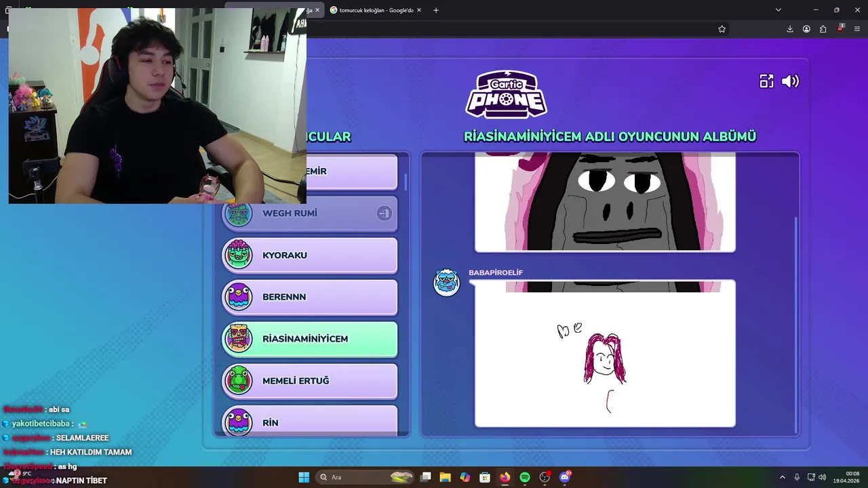This screenshot has width=868, height=488.
Task: Click the player list scrollbar
Action: [406, 182]
